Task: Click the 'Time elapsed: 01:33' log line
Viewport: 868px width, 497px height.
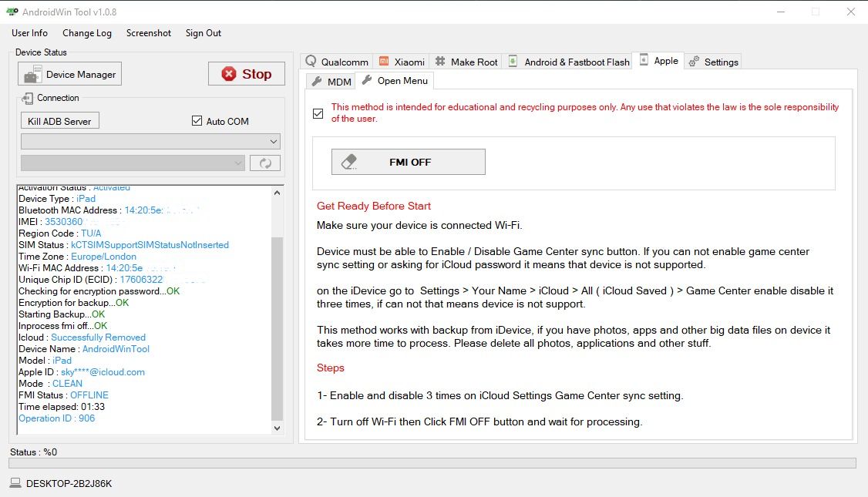Action: pos(62,407)
